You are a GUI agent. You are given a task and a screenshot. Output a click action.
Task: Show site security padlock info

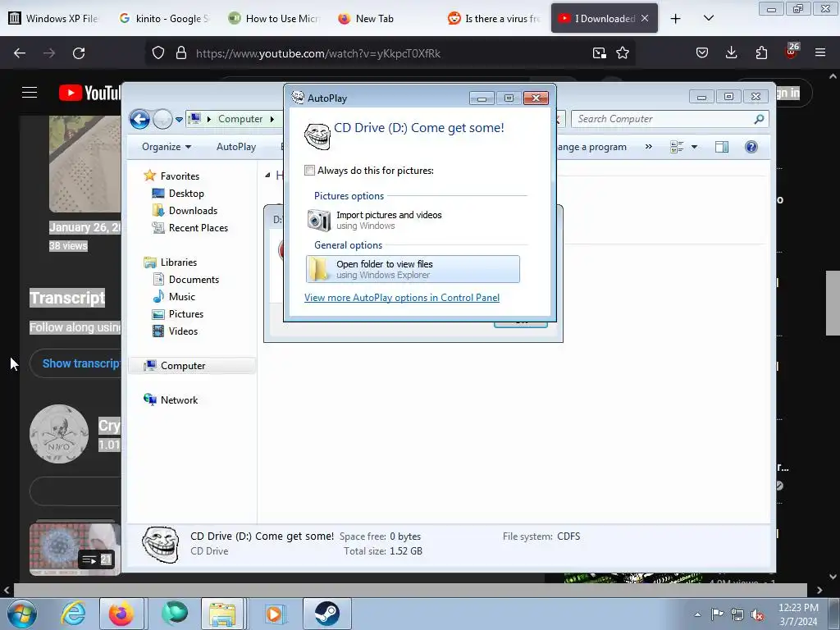point(181,53)
